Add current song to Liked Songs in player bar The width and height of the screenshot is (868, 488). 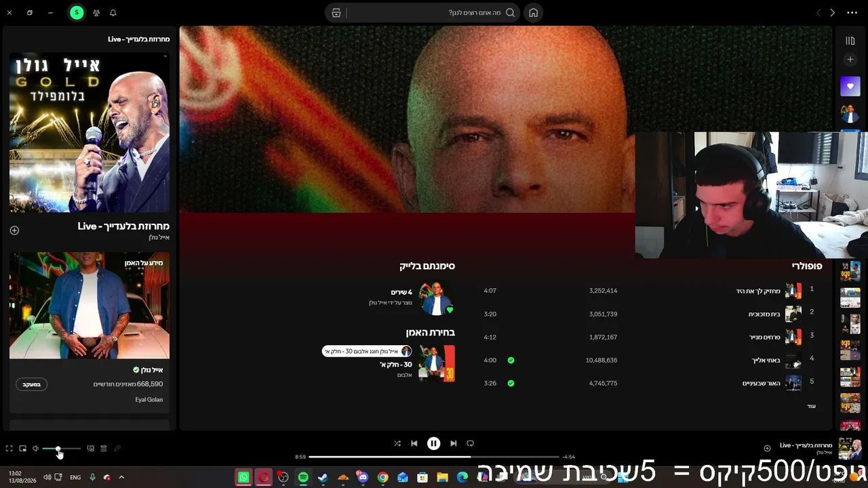click(767, 448)
